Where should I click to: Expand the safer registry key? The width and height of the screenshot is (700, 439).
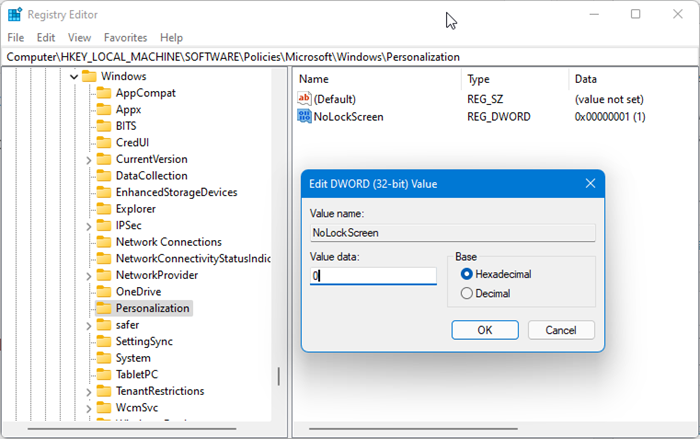click(x=89, y=324)
